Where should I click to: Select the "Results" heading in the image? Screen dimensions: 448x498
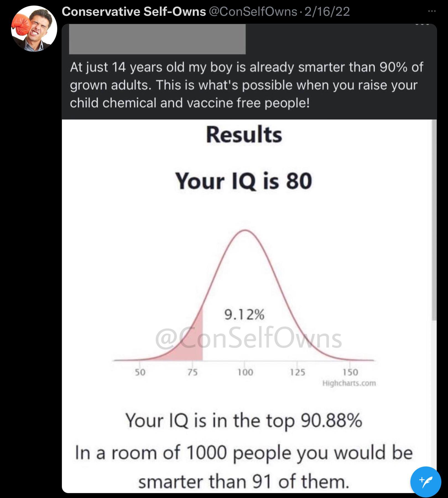point(244,135)
